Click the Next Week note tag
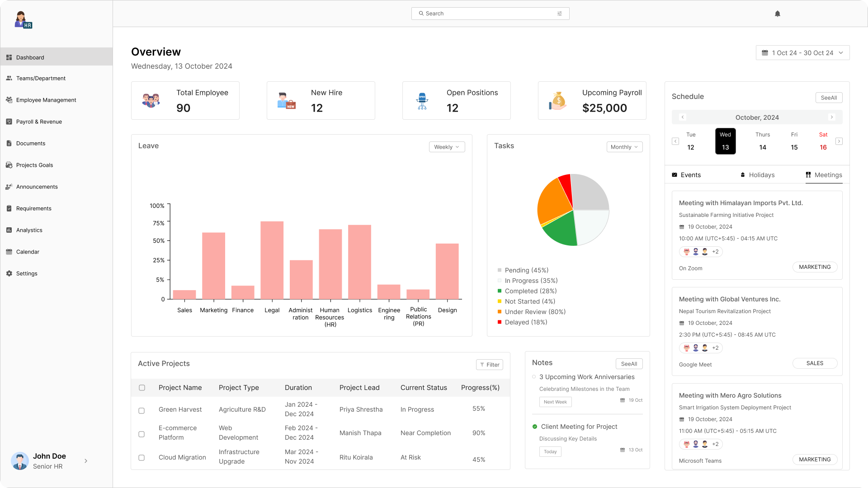 tap(555, 402)
